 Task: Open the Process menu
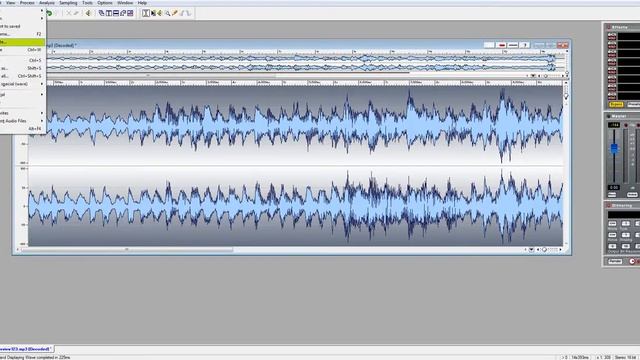(27, 3)
